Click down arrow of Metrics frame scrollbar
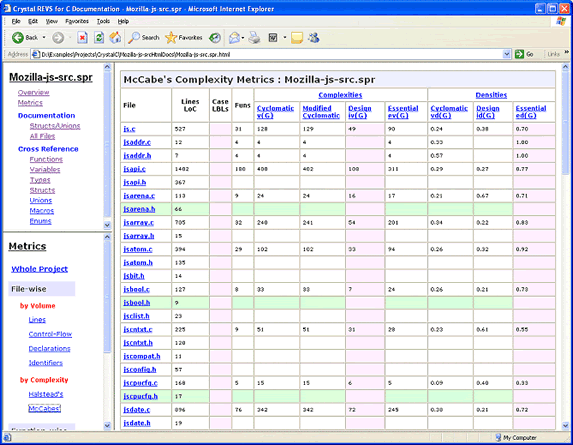The height and width of the screenshot is (445, 573). 107,425
